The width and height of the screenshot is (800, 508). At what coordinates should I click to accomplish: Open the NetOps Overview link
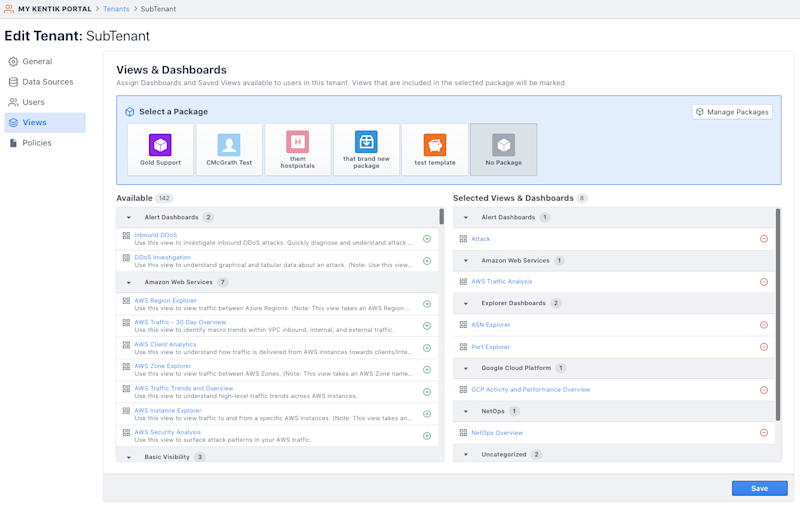497,433
